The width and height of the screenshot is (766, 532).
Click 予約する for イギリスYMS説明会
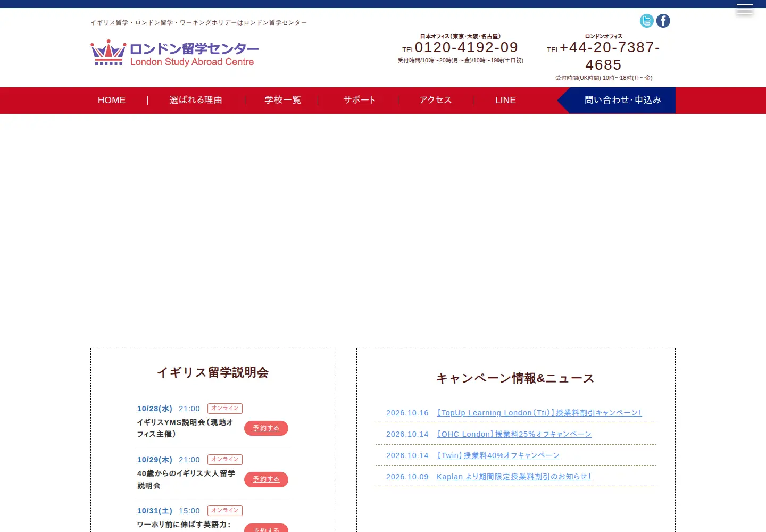point(266,428)
